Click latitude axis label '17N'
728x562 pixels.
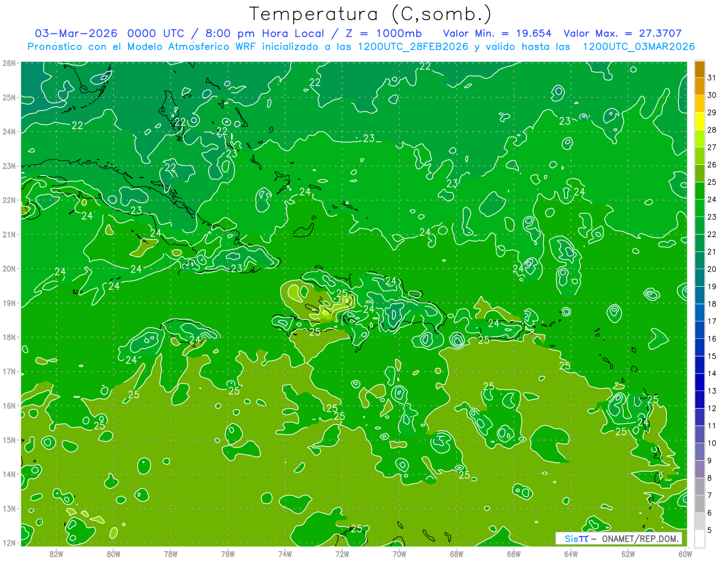pos(9,371)
